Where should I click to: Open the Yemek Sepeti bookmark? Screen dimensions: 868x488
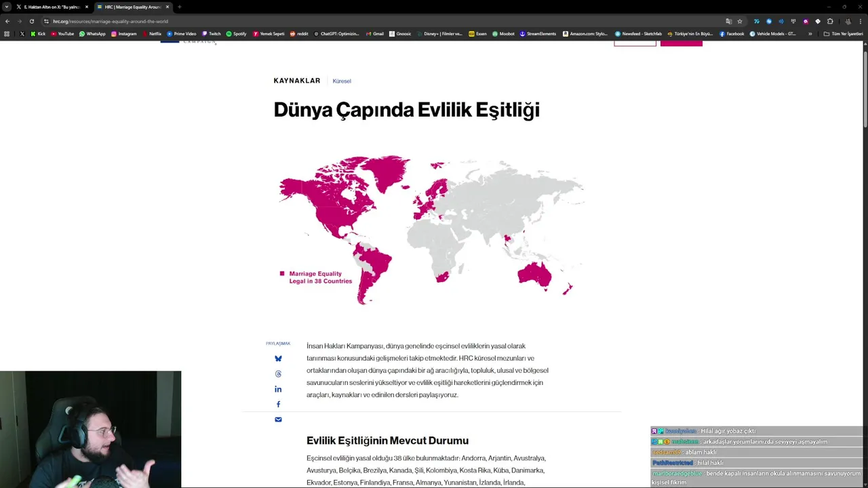[x=269, y=34]
